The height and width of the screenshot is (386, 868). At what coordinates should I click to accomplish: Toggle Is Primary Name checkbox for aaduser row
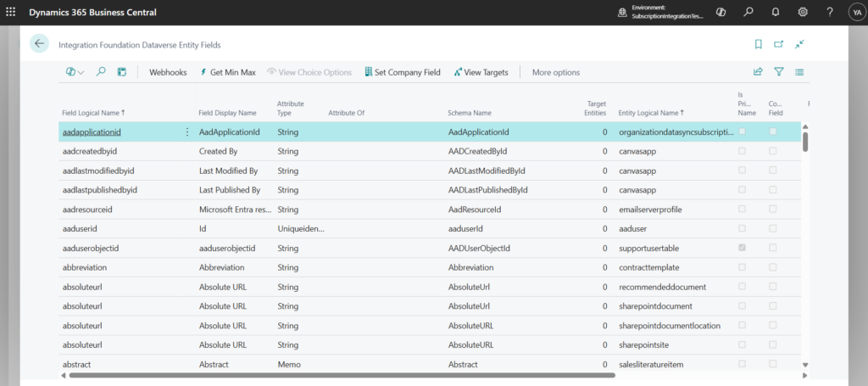(743, 228)
